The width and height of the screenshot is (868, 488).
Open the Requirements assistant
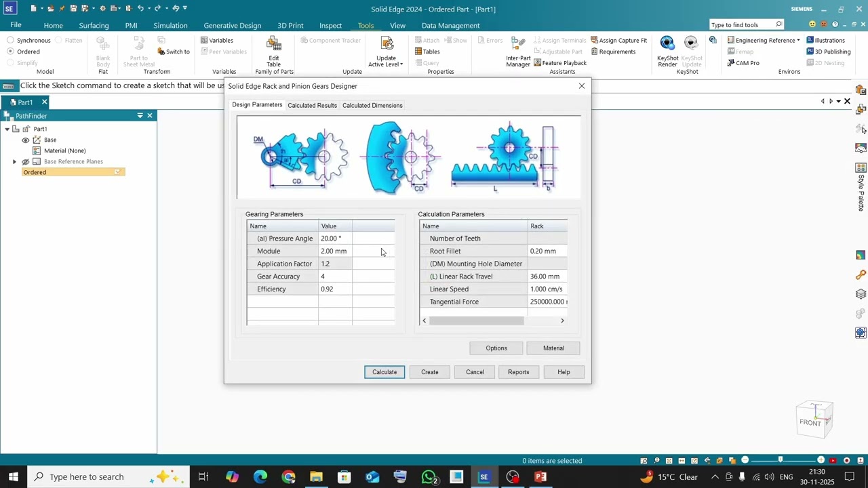pyautogui.click(x=613, y=52)
